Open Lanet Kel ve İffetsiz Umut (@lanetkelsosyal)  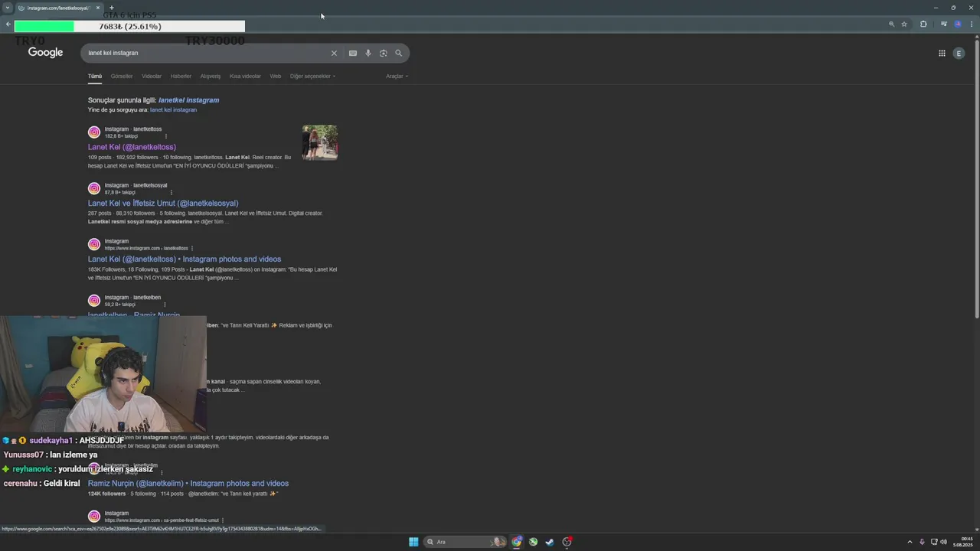[x=163, y=204]
